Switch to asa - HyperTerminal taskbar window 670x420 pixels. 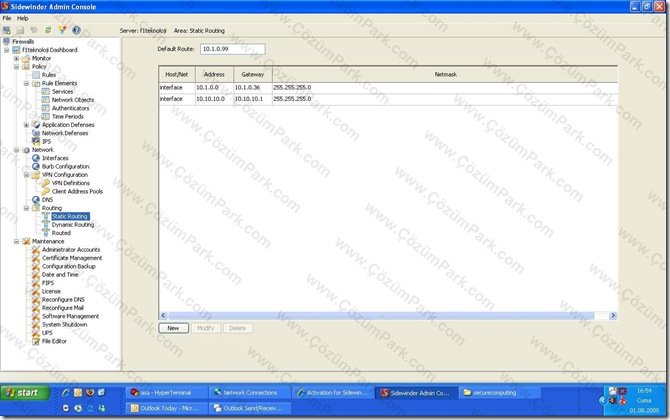[167, 393]
